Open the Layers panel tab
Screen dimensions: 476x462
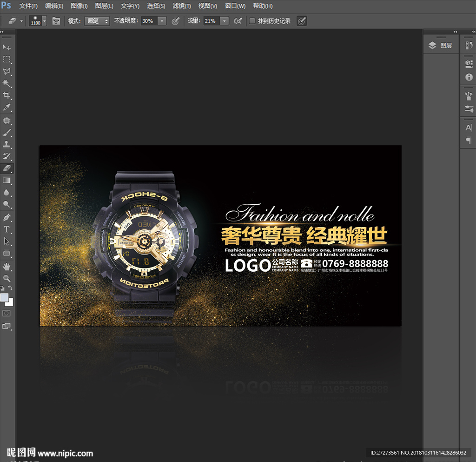[x=441, y=46]
